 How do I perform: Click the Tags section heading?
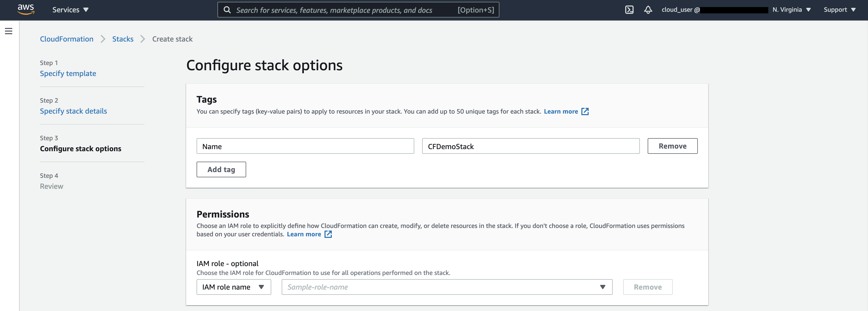click(x=206, y=100)
